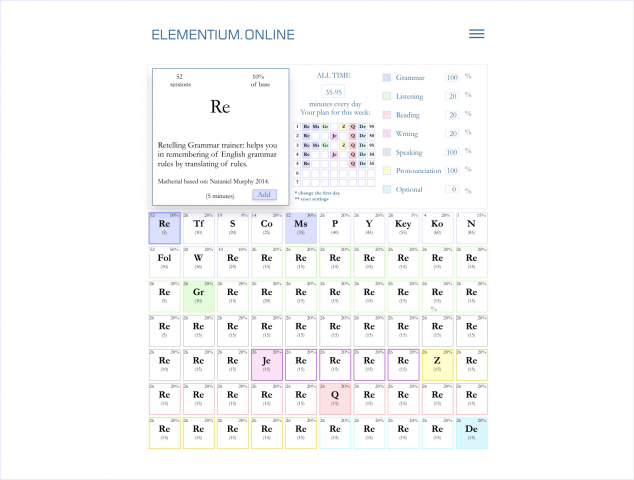Viewport: 634px width, 480px height.
Task: Click the "ALL TIME" heading
Action: pos(334,76)
